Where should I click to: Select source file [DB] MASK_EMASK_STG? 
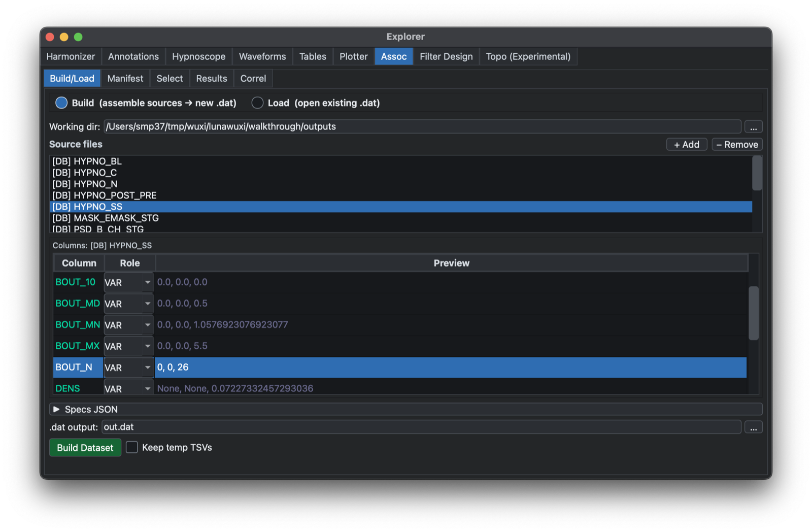(x=401, y=218)
